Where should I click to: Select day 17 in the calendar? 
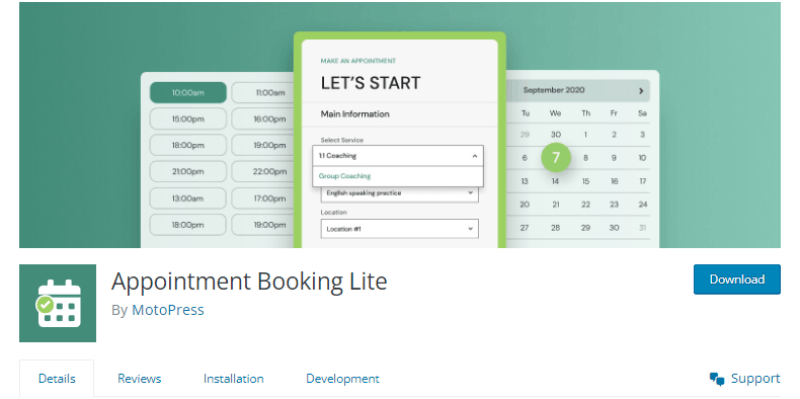click(642, 181)
